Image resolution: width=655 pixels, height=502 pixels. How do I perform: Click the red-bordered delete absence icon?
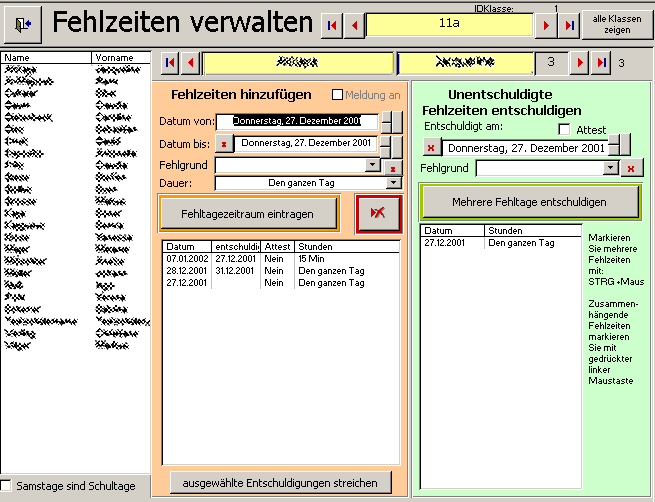point(378,213)
